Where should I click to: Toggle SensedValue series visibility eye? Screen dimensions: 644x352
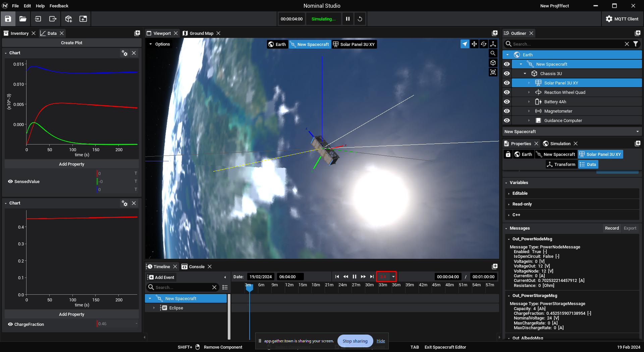(x=10, y=181)
